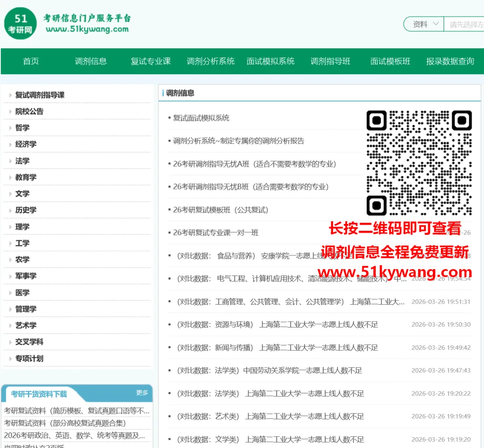The width and height of the screenshot is (484, 448).
Task: Select 交叉学科 in the sidebar
Action: [29, 342]
